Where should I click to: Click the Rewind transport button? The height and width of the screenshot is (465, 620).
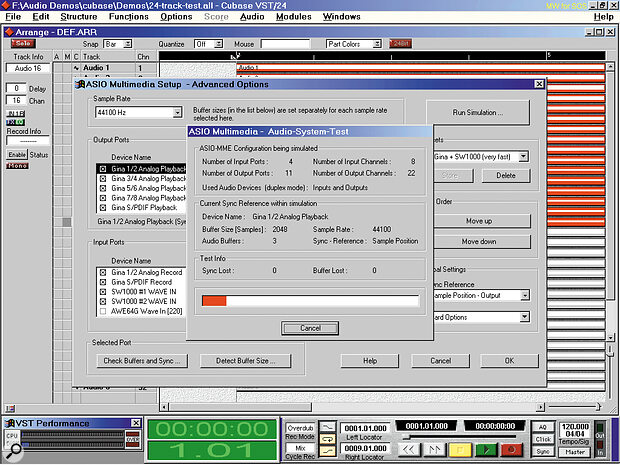coord(409,450)
